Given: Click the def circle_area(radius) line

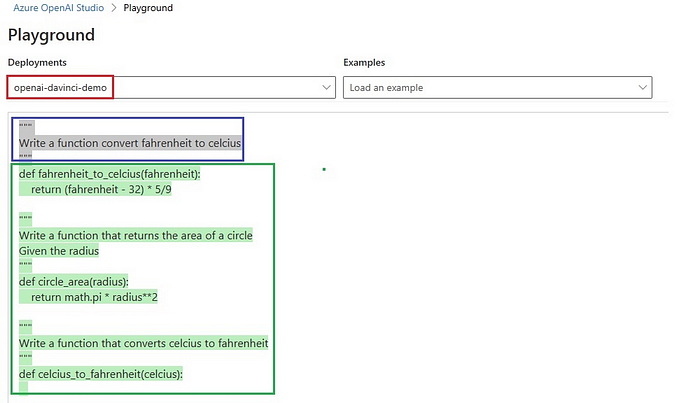Looking at the screenshot, I should pyautogui.click(x=74, y=282).
